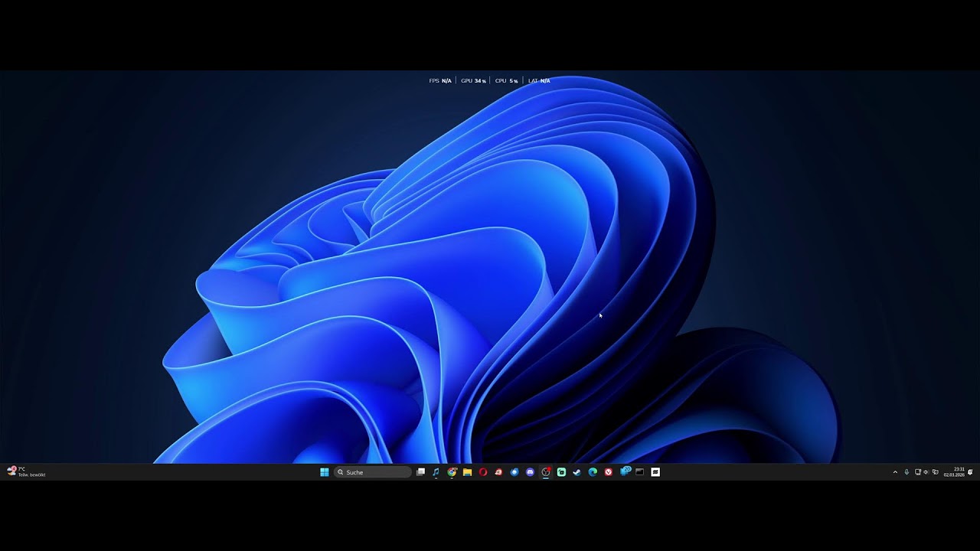
Task: Open the Windows Start menu
Action: 324,472
